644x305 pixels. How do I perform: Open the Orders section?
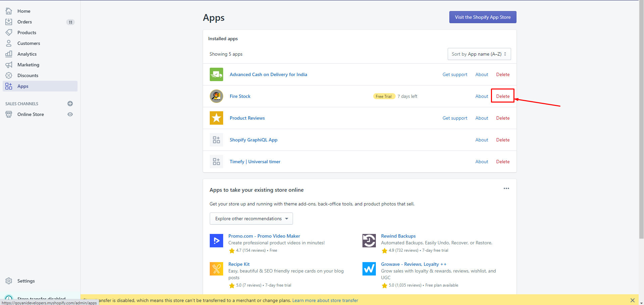pyautogui.click(x=24, y=22)
